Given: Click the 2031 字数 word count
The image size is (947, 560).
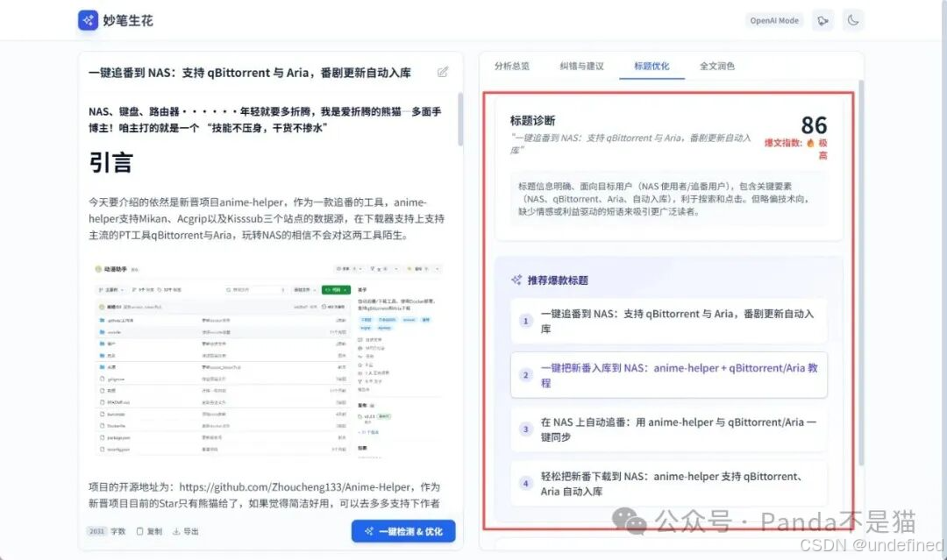Looking at the screenshot, I should pyautogui.click(x=107, y=531).
